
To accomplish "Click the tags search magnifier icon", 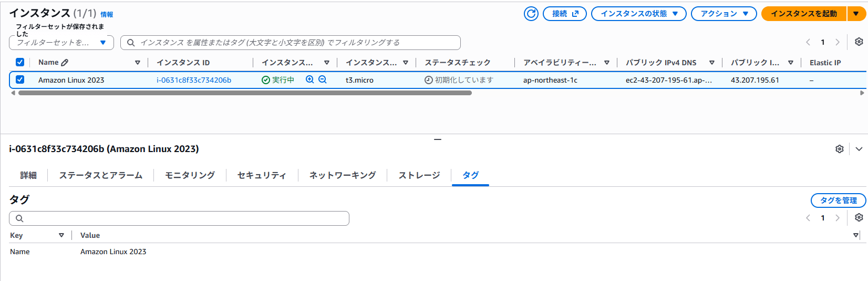I will coord(19,218).
